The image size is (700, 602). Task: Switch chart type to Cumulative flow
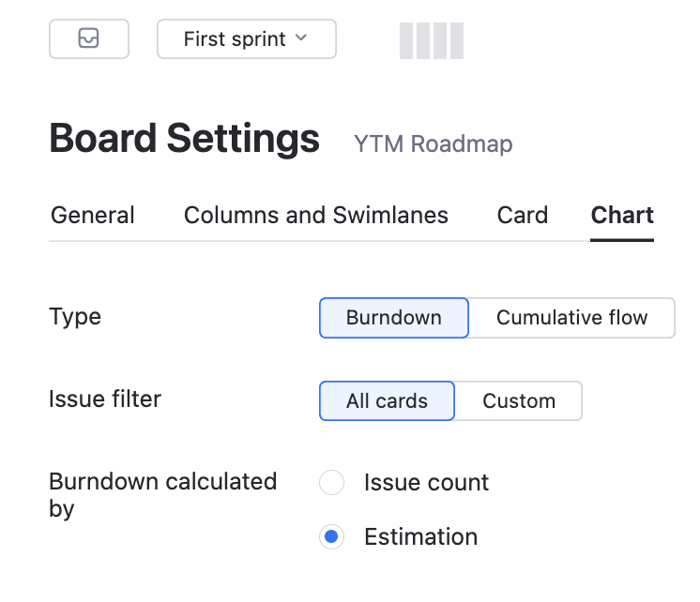point(571,318)
